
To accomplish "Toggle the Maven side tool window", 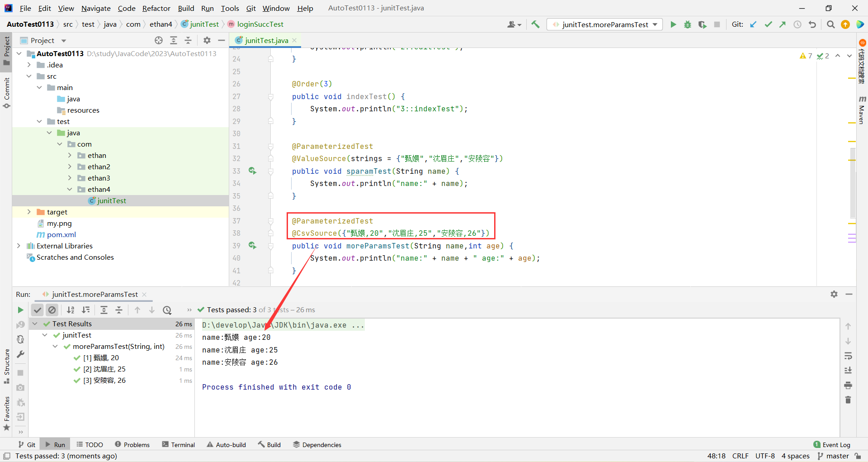I will [862, 110].
